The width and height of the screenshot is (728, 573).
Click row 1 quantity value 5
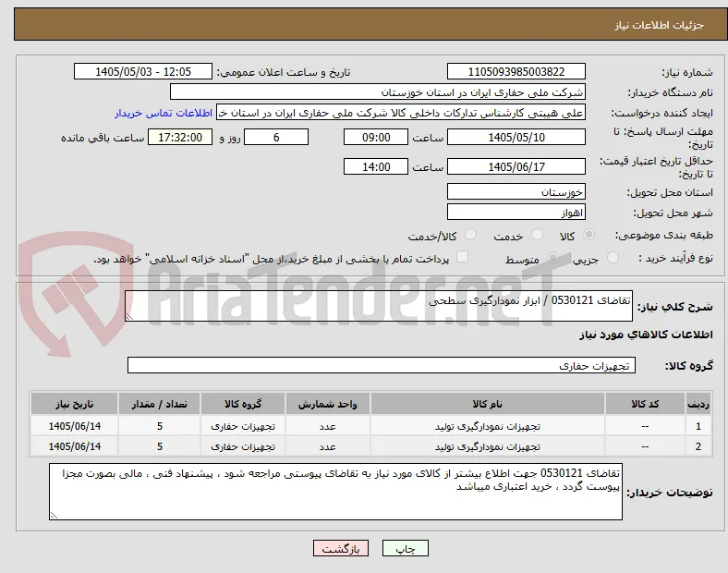point(159,426)
